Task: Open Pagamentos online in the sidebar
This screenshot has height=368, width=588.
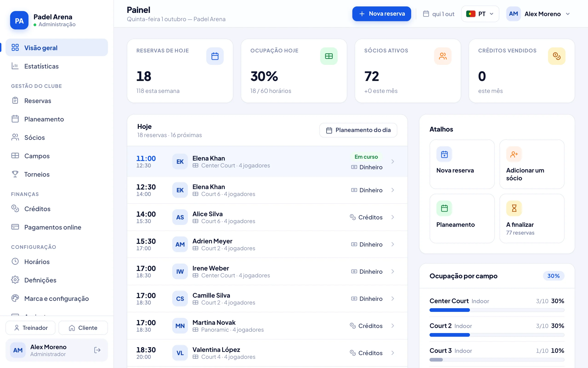Action: tap(57, 227)
